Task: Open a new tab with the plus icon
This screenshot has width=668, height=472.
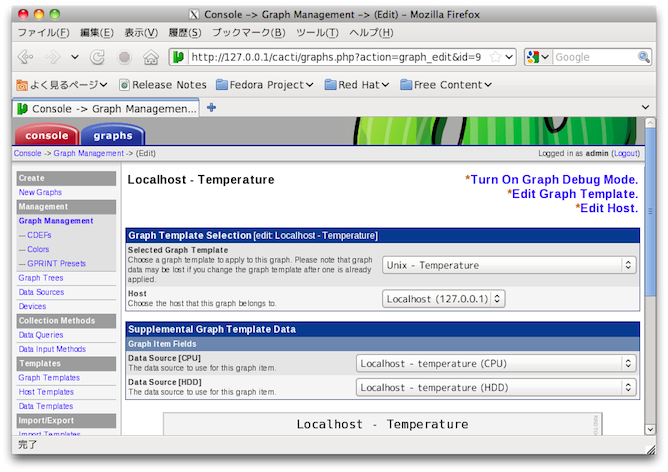Action: [x=211, y=108]
